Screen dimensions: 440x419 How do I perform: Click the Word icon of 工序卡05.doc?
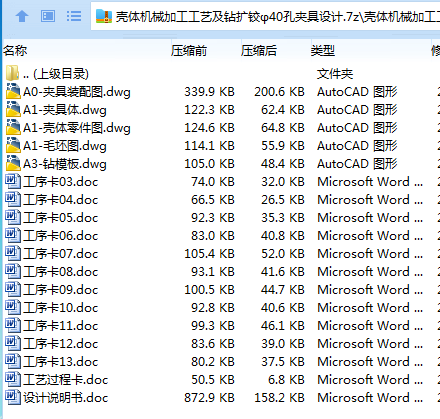[x=13, y=217]
